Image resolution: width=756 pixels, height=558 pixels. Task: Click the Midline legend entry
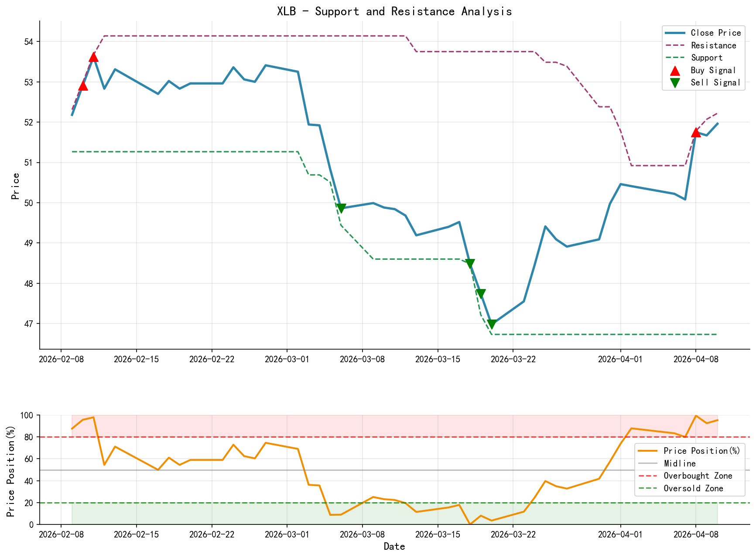tap(667, 463)
